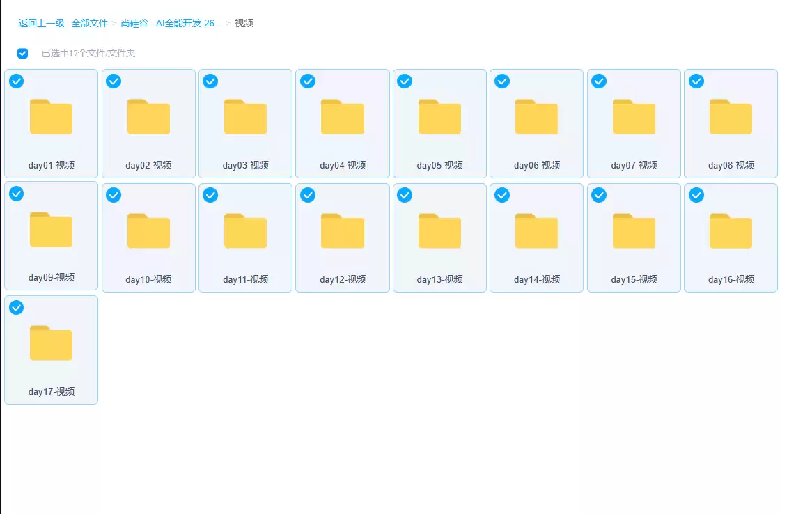Open the day03-视频 folder icon
The image size is (812, 514).
(245, 116)
